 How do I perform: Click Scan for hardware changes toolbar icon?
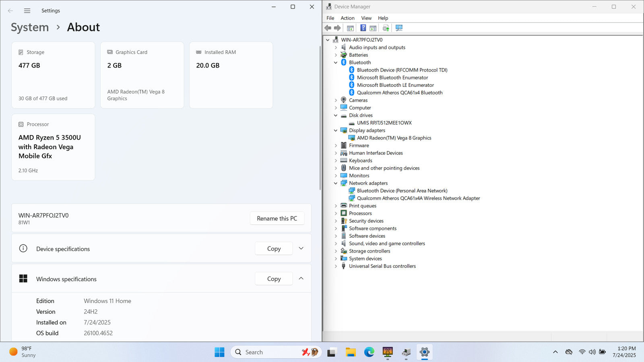[x=399, y=28]
